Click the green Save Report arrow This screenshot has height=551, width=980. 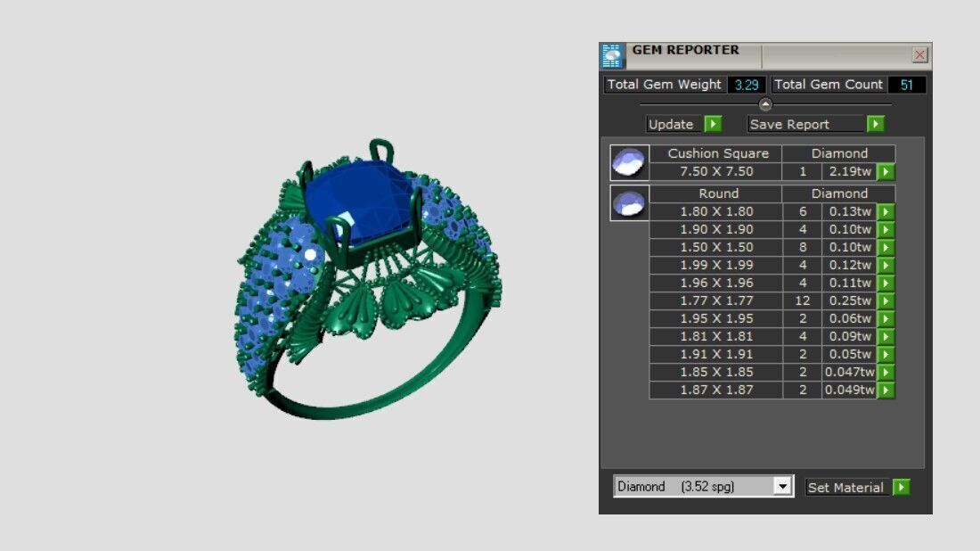pos(876,124)
